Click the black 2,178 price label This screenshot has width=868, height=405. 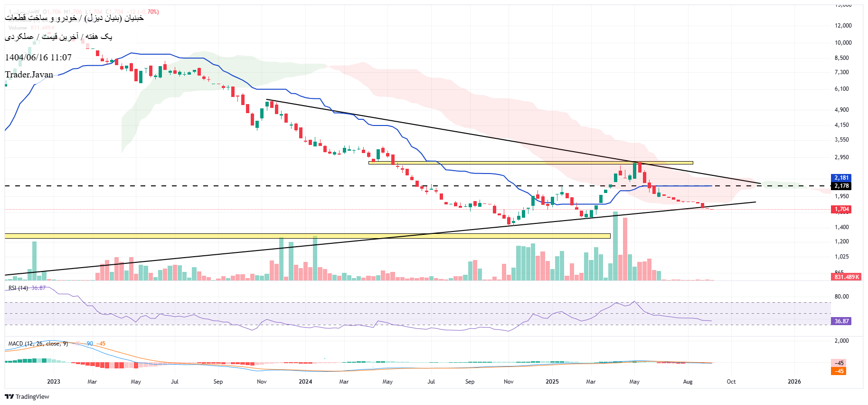click(841, 186)
